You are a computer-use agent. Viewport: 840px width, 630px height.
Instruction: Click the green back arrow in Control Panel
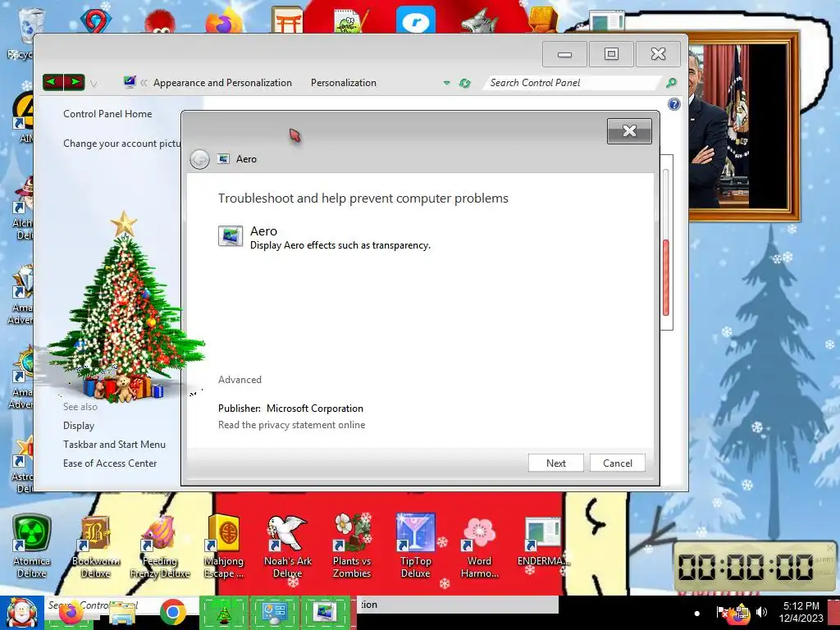click(52, 83)
